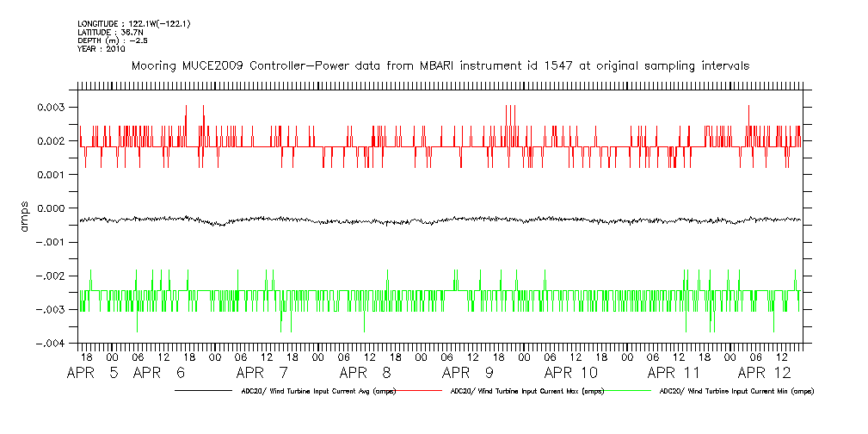Click the plot title about Mooring MUCE2009

[440, 65]
